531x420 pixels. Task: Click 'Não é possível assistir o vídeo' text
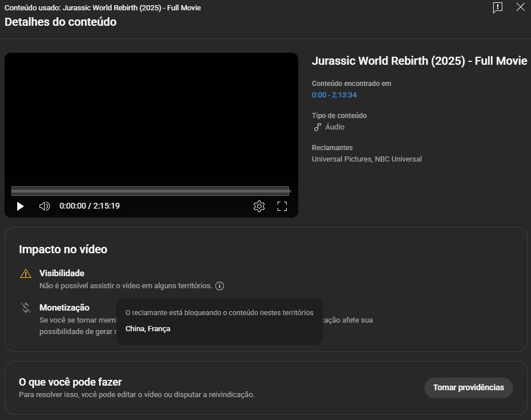[x=126, y=286]
